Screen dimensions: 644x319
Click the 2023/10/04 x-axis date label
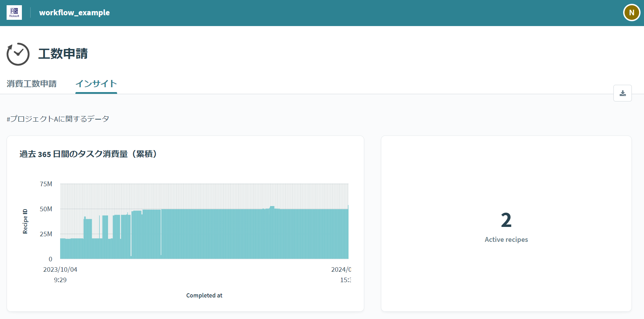point(60,270)
